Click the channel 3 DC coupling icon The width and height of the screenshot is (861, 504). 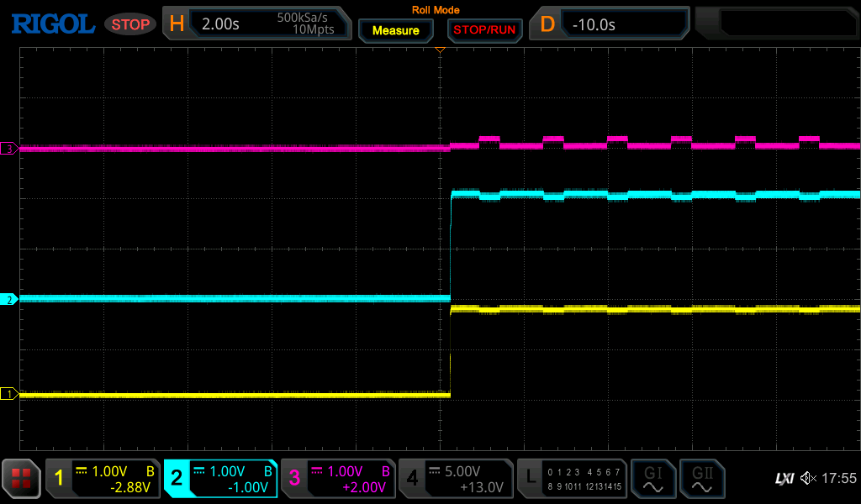317,470
